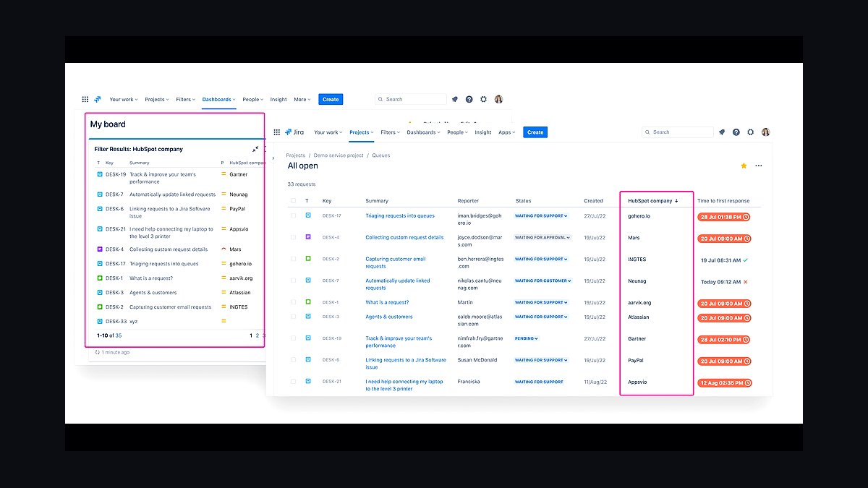Screen dimensions: 868x488
Task: Click priority icon on Gartner gadget row
Action: 224,174
